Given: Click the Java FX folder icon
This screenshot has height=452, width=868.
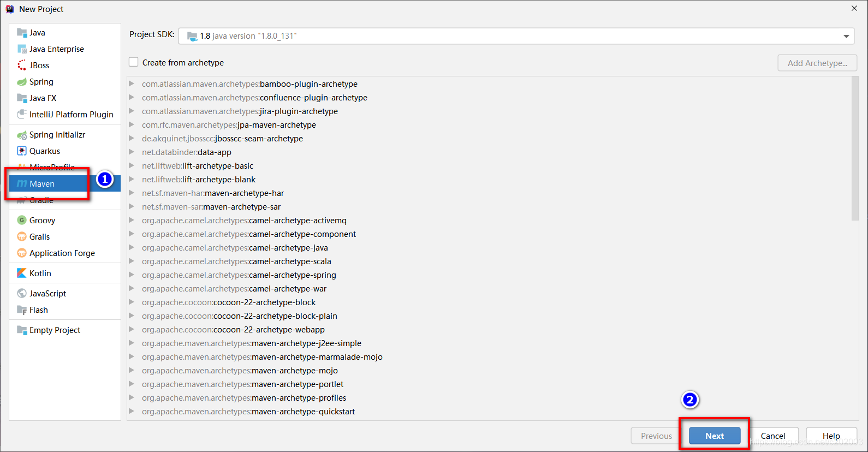Looking at the screenshot, I should coord(22,98).
